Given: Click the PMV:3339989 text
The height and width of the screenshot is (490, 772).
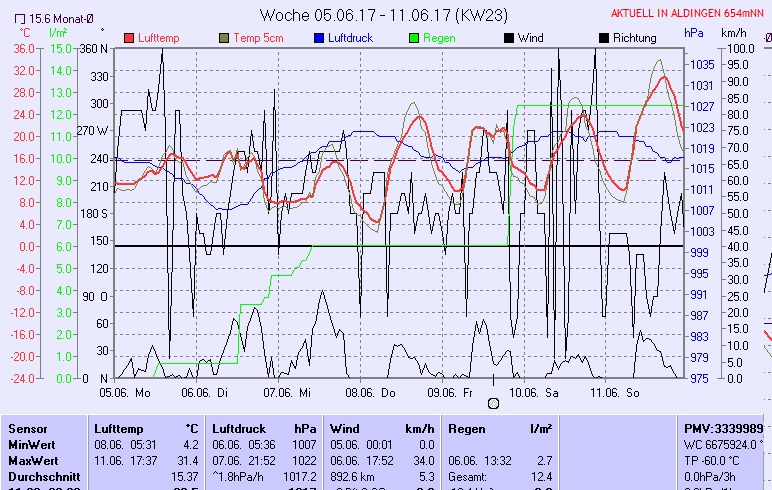Looking at the screenshot, I should click(723, 428).
